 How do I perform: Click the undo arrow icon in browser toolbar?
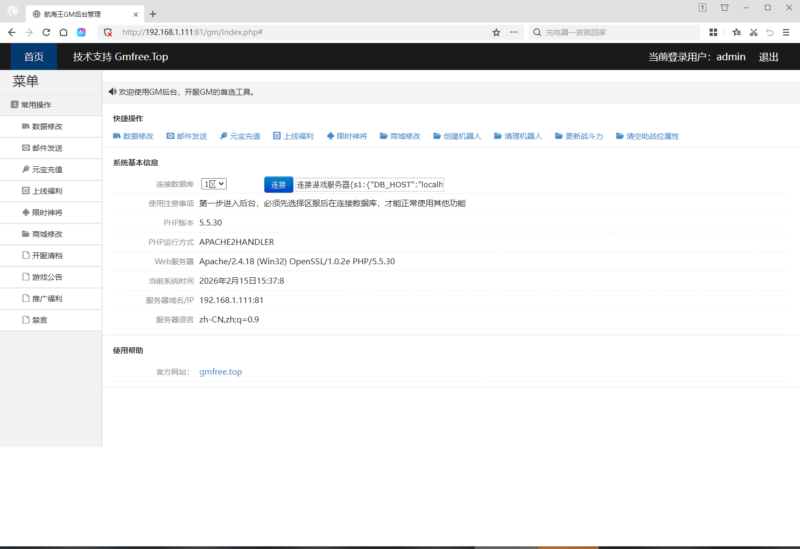pos(770,32)
